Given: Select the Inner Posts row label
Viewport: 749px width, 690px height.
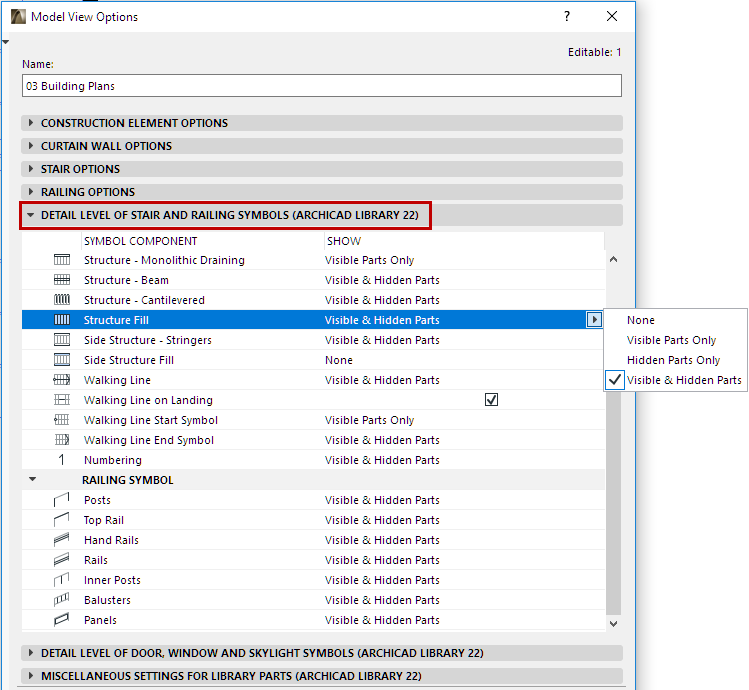Looking at the screenshot, I should pyautogui.click(x=112, y=580).
